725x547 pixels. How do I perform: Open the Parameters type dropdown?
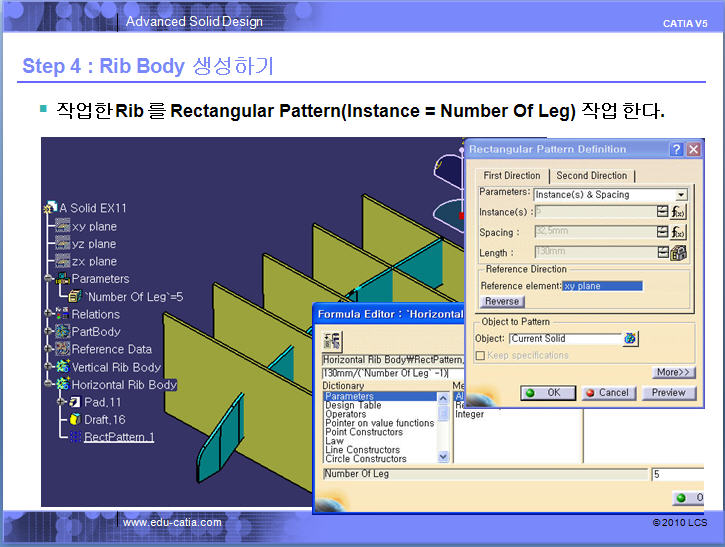[681, 195]
